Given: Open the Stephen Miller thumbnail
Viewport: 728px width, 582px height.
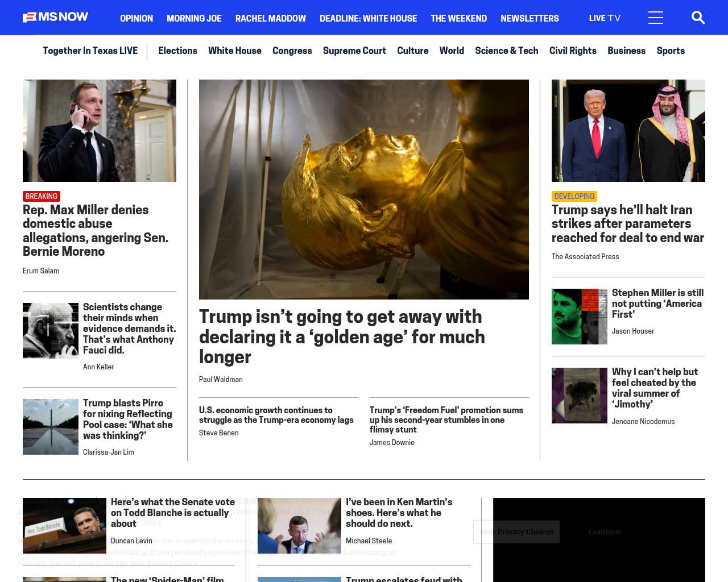Looking at the screenshot, I should click(580, 317).
